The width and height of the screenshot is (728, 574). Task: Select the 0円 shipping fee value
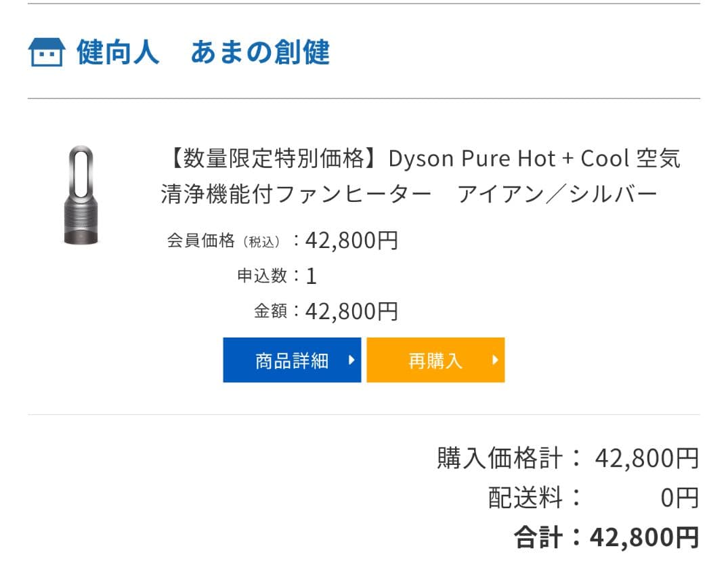tap(679, 498)
